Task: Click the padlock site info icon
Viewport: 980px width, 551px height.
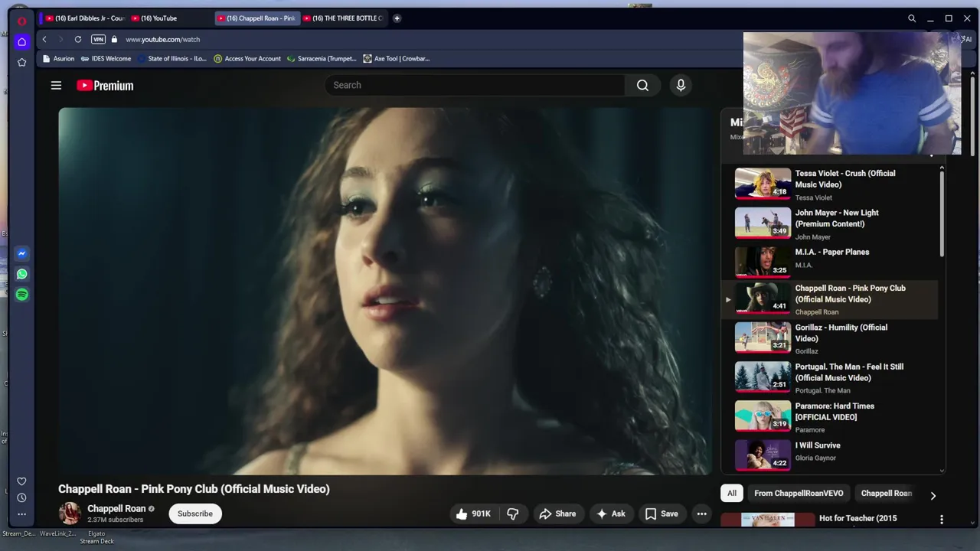Action: 115,39
